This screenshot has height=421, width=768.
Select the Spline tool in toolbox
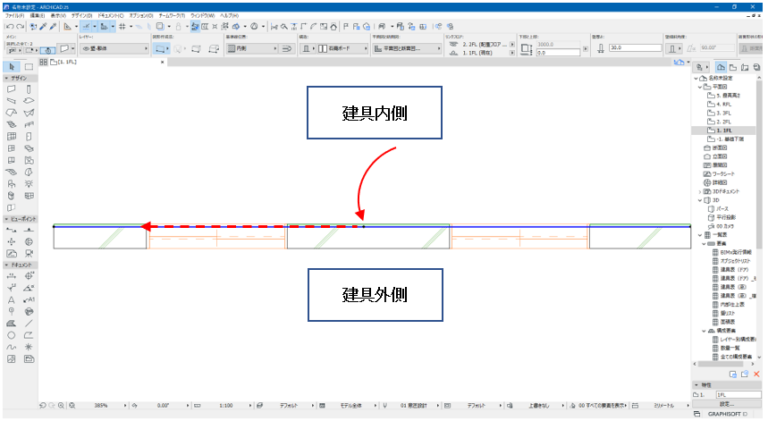[x=11, y=347]
